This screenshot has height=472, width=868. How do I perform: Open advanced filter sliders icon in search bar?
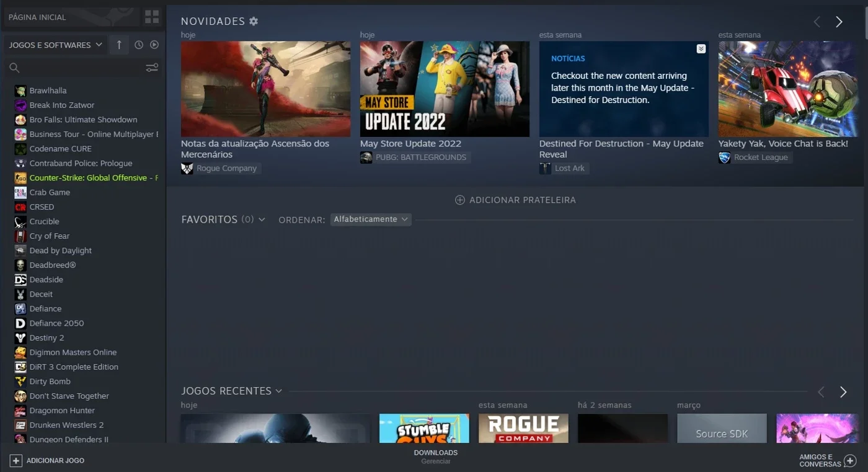coord(152,68)
